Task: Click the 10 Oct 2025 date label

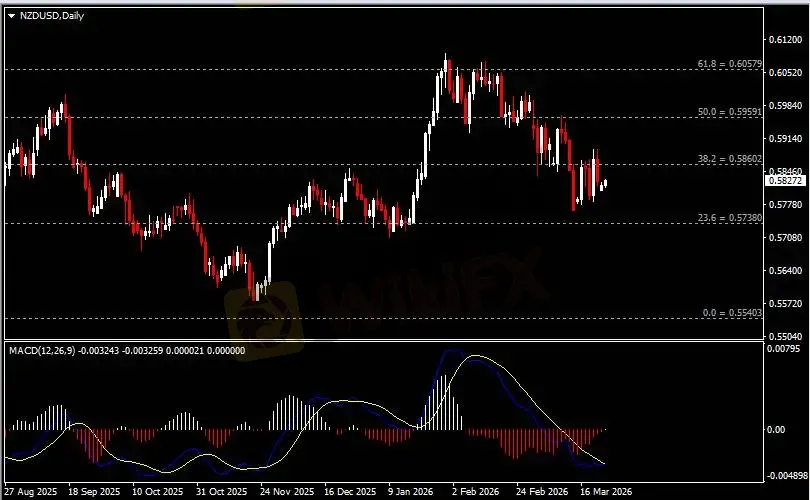Action: point(158,491)
